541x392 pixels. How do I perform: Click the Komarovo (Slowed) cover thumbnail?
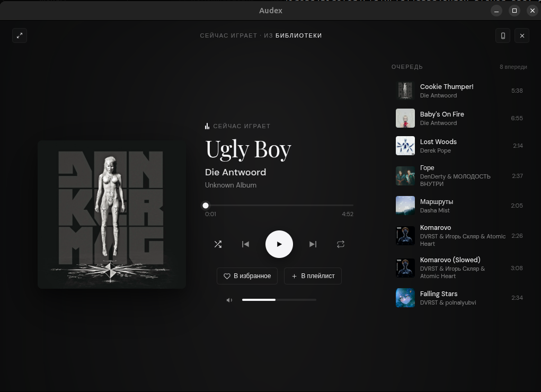(x=405, y=268)
